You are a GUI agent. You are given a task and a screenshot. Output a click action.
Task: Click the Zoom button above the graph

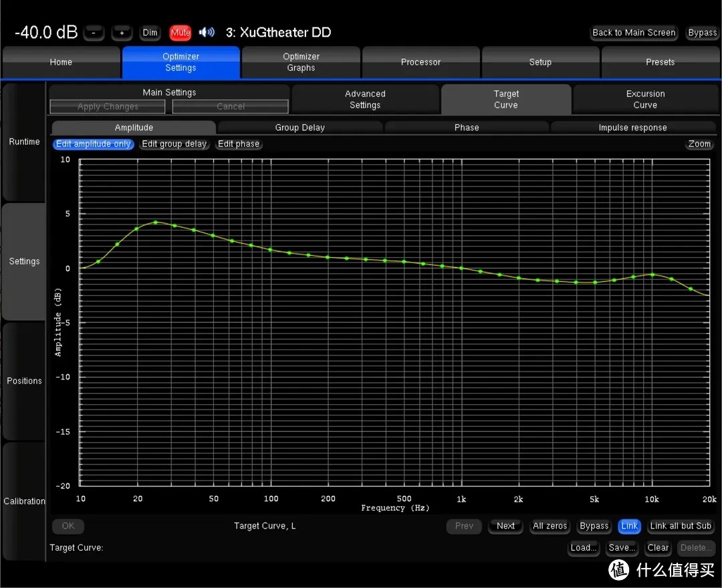699,144
